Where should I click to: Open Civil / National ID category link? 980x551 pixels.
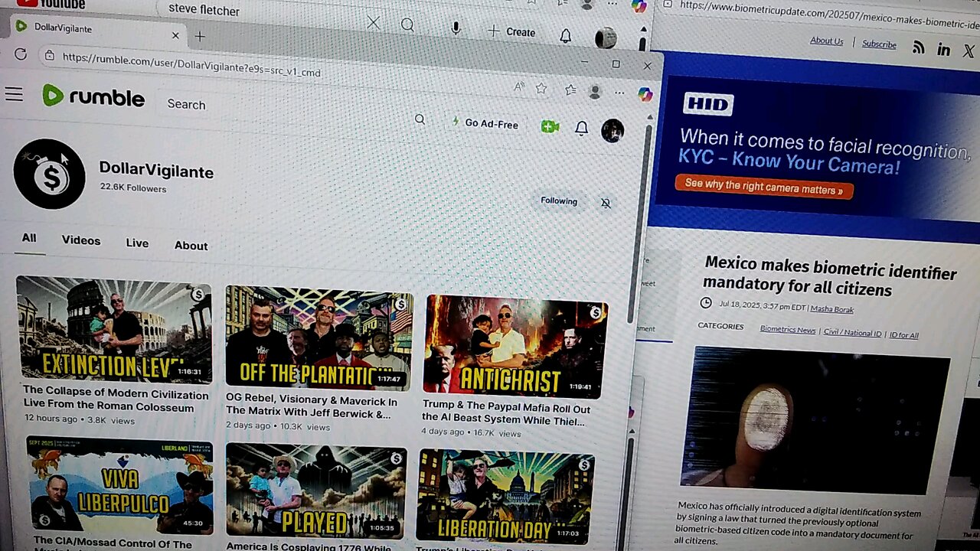coord(852,333)
